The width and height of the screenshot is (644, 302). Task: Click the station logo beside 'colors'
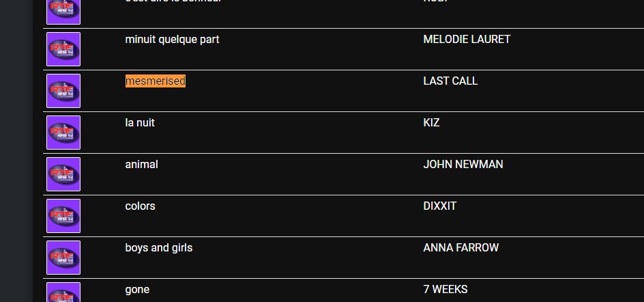click(x=63, y=216)
